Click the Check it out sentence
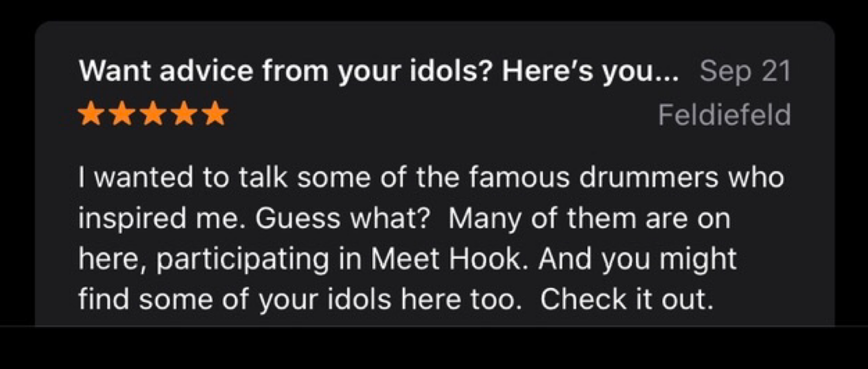The height and width of the screenshot is (369, 868). click(626, 299)
